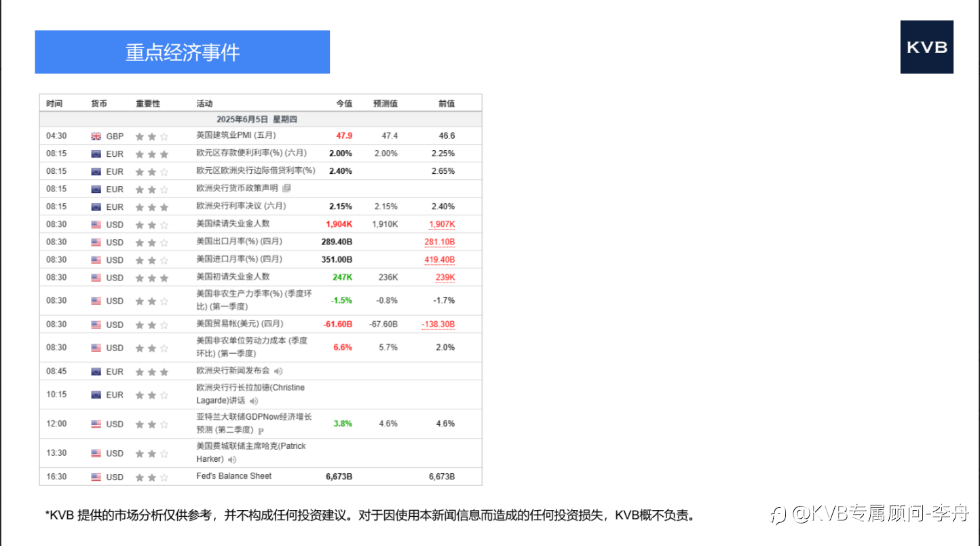Open the Fed's Balance Sheet event

coord(233,476)
